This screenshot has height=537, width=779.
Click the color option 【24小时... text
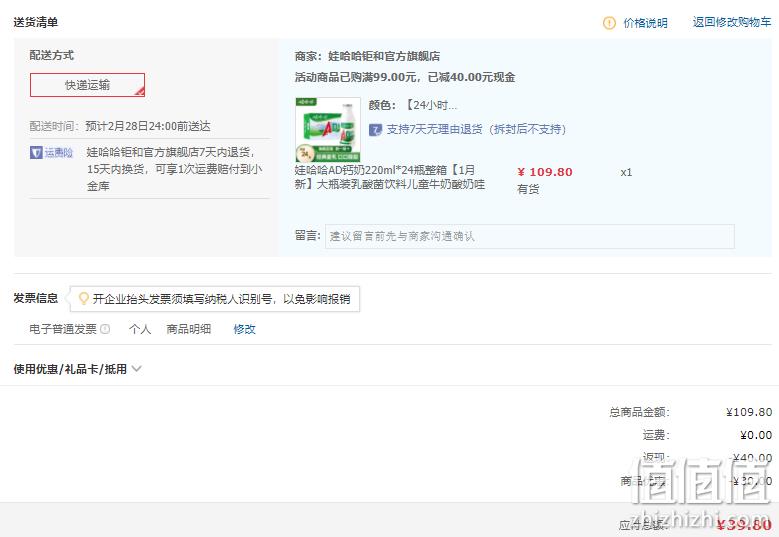432,105
